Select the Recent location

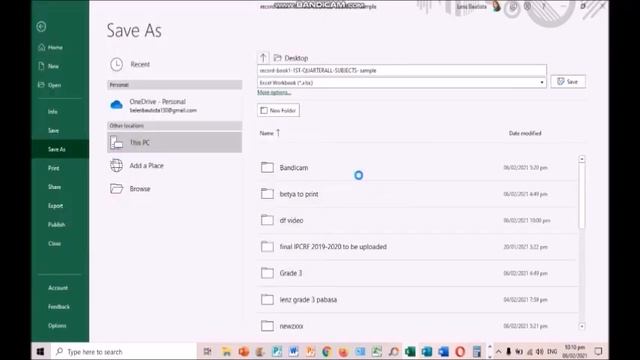pos(174,64)
